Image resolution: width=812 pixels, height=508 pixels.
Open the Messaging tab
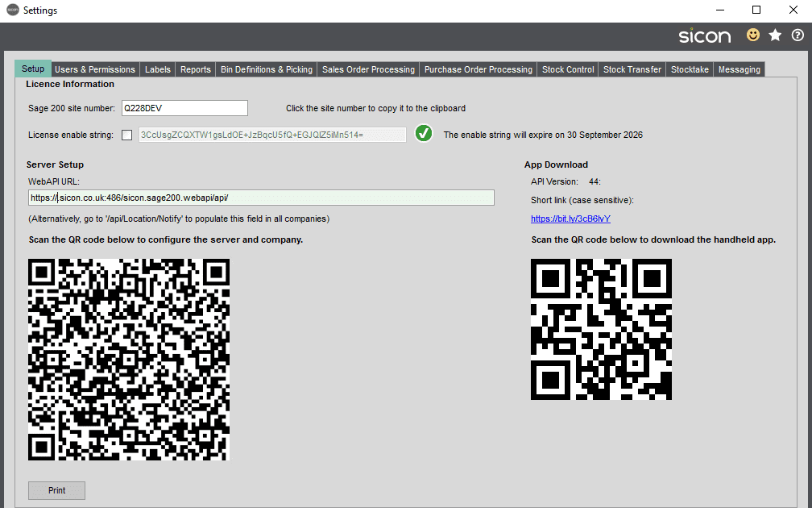[739, 69]
